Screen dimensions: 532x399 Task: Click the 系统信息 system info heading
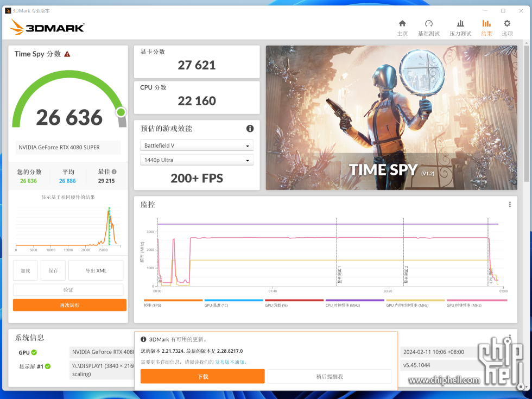[29, 338]
